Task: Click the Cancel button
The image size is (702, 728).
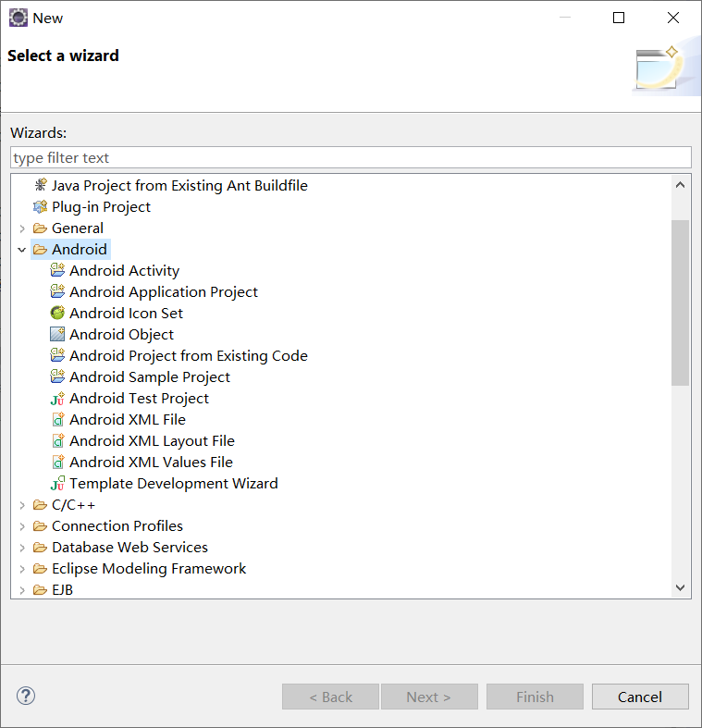Action: [640, 697]
